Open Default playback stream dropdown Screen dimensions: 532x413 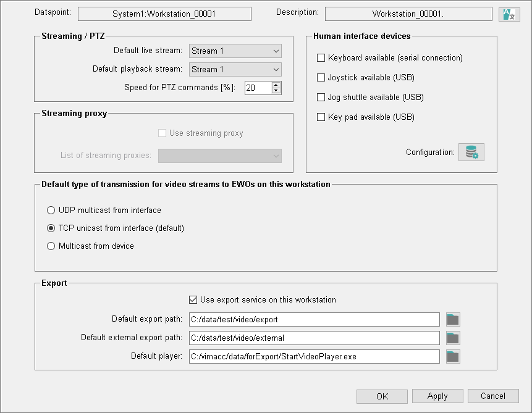click(x=235, y=70)
